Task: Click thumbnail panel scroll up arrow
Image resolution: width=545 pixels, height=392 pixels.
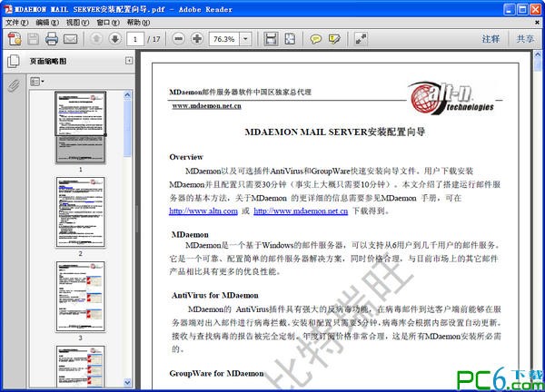Action: (127, 94)
